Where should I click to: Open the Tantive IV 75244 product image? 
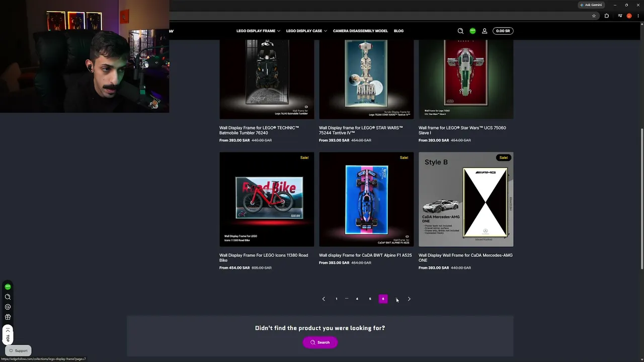point(366,79)
